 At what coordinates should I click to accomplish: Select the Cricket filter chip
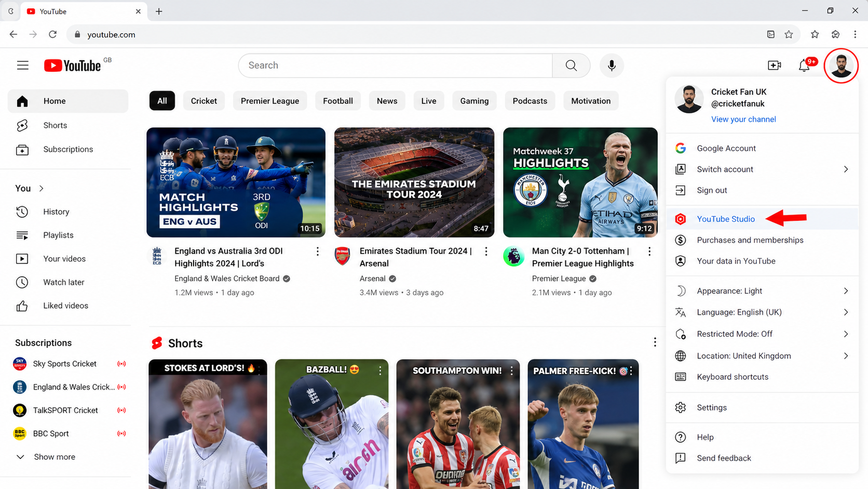(x=204, y=101)
